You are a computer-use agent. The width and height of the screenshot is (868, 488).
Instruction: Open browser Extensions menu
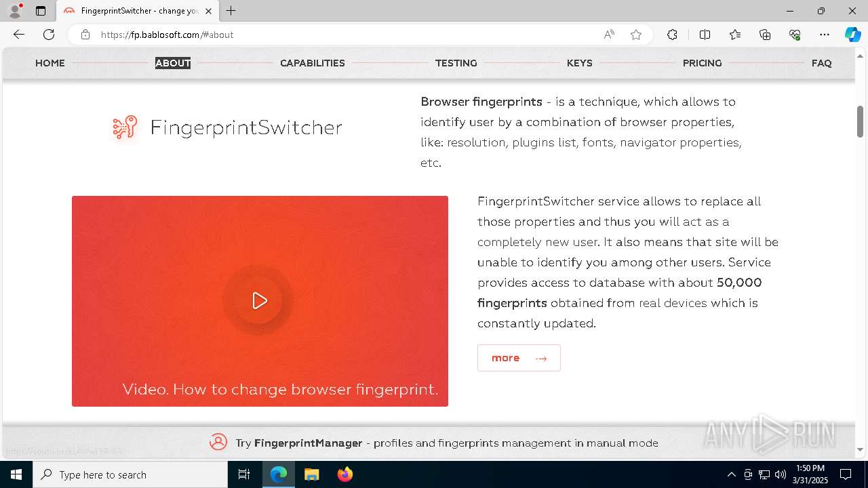(x=672, y=35)
